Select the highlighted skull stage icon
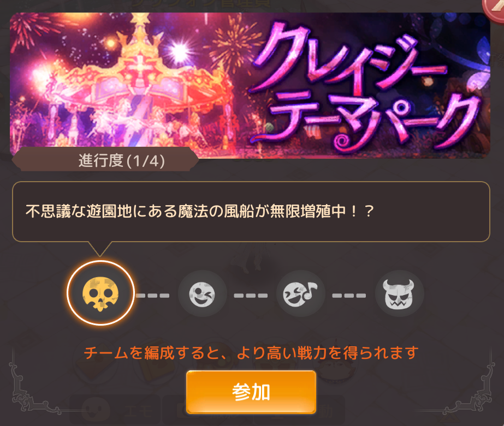Screen dimensions: 504x426 click(x=100, y=293)
